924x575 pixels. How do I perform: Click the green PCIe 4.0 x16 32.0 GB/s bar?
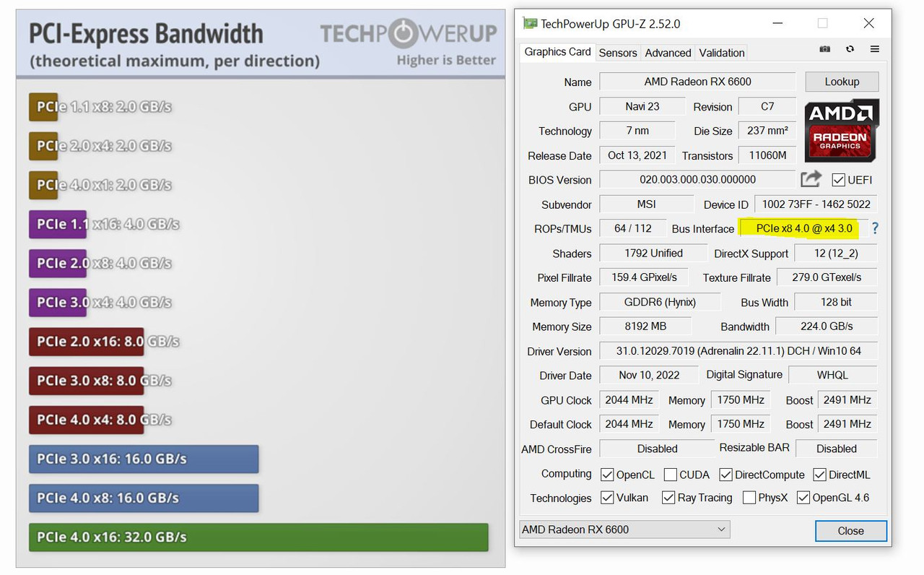(x=258, y=537)
